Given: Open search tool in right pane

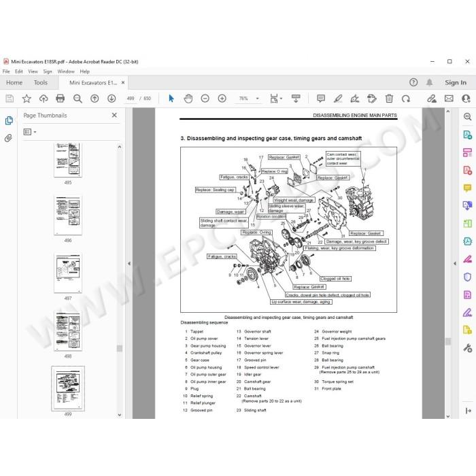Looking at the screenshot, I should click(468, 116).
